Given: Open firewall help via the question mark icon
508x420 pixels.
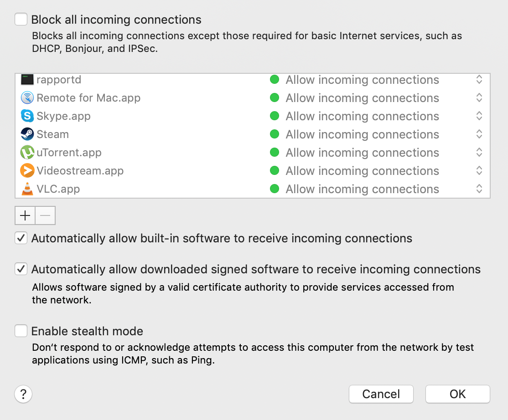Looking at the screenshot, I should 23,394.
